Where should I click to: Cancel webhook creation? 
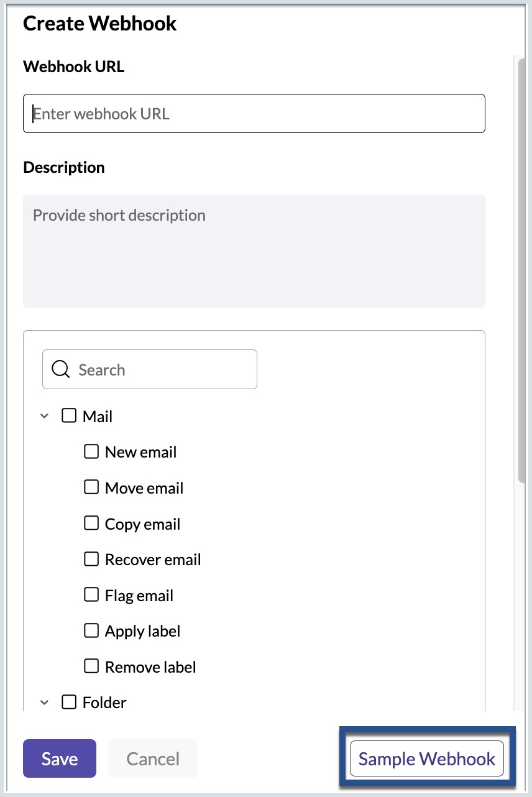click(x=153, y=758)
